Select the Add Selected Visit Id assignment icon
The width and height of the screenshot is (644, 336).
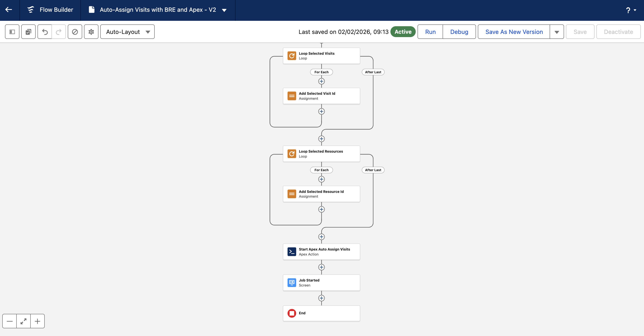pyautogui.click(x=292, y=96)
